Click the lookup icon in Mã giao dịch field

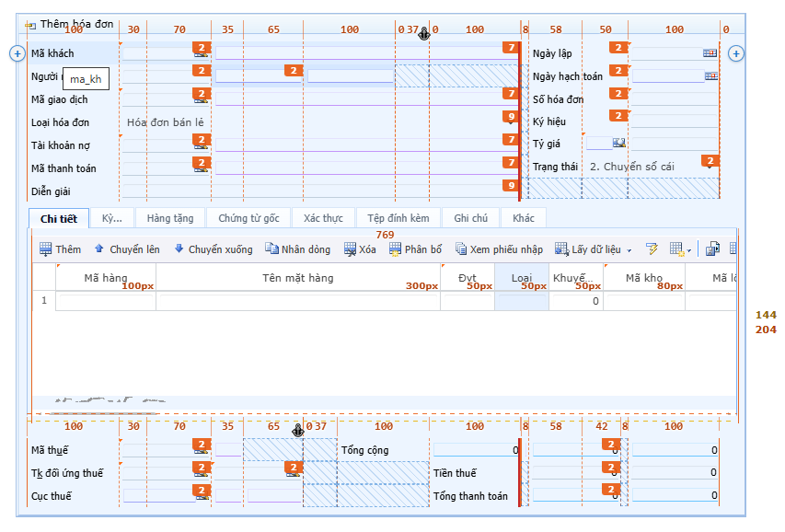coord(202,100)
